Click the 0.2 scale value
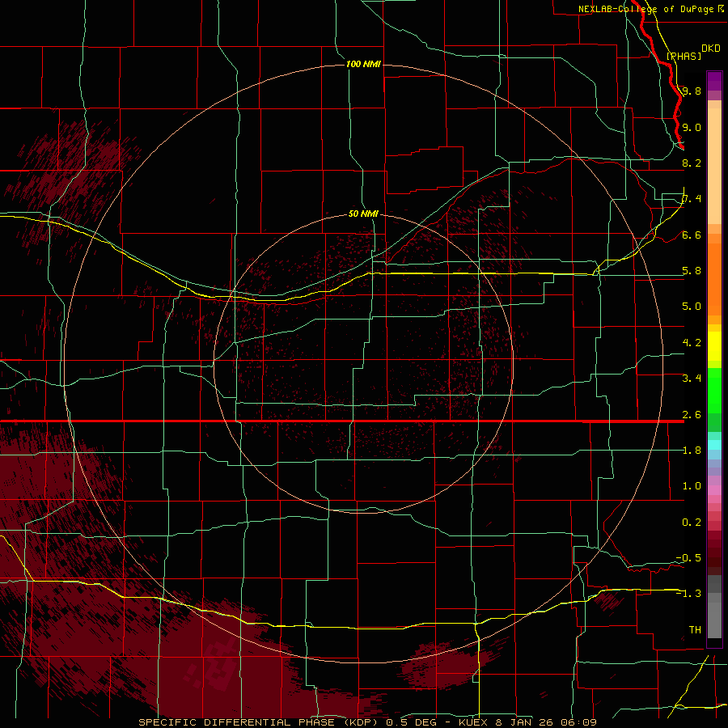Viewport: 728px width, 728px height. (692, 523)
